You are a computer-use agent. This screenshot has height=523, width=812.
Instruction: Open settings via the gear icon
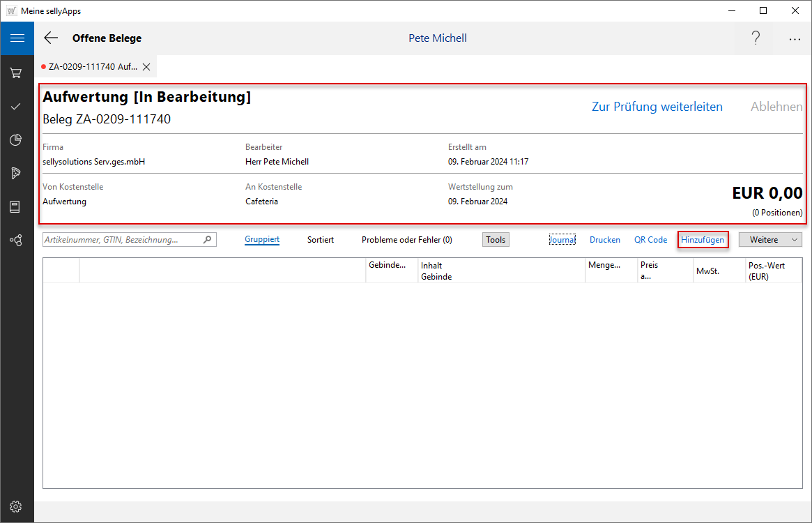(x=17, y=506)
